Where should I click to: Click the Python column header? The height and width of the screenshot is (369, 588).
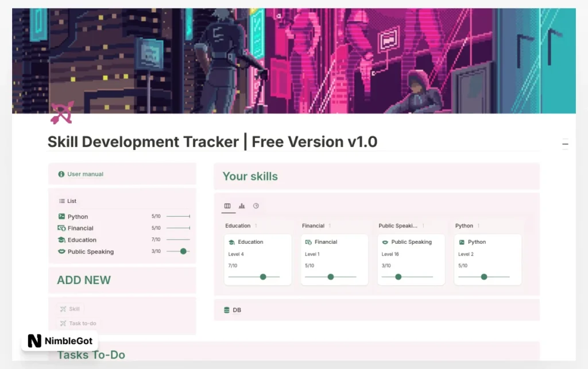pos(464,226)
